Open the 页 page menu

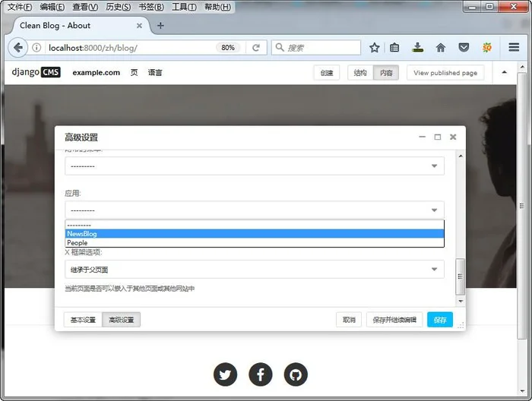[x=135, y=73]
